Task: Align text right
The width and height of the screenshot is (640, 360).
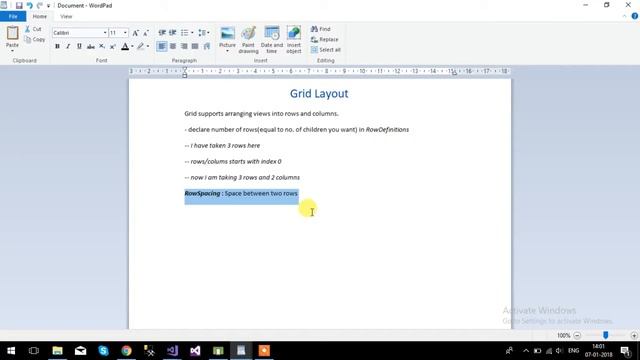Action: pyautogui.click(x=184, y=46)
